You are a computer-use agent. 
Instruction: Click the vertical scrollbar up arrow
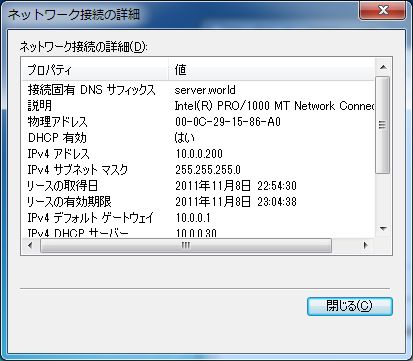point(383,68)
